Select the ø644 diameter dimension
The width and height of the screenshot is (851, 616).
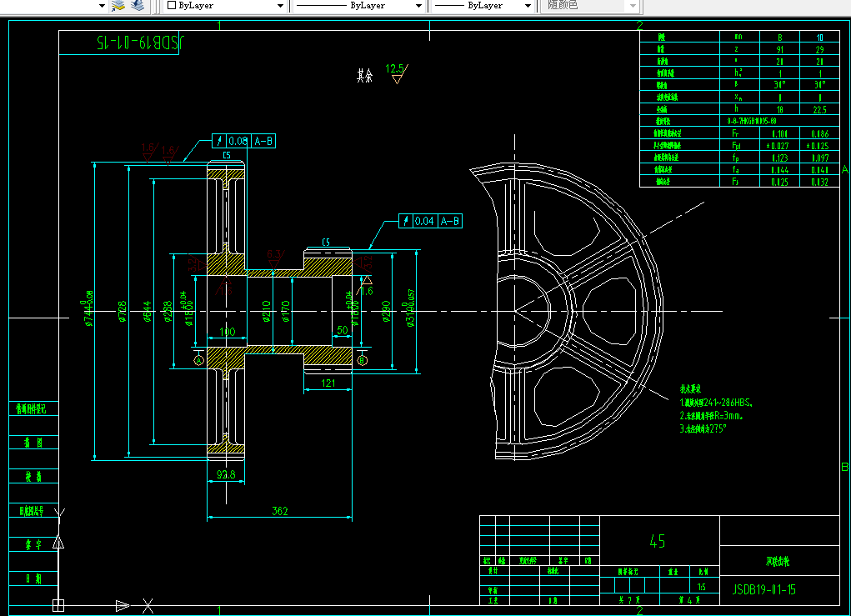pyautogui.click(x=148, y=312)
